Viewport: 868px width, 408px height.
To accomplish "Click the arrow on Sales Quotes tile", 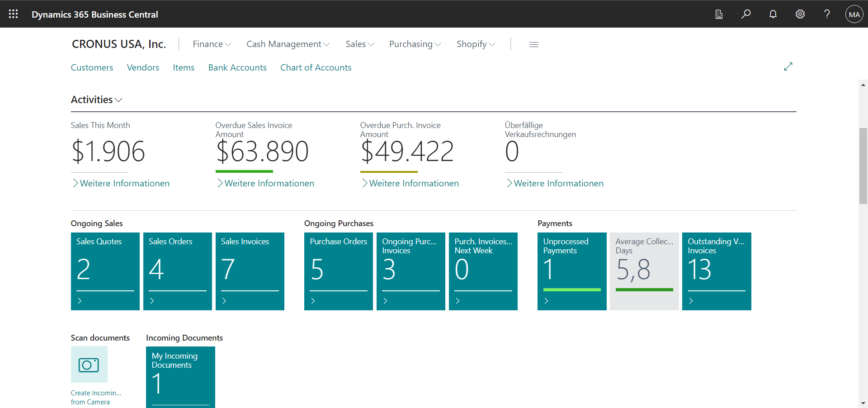I will coord(80,301).
